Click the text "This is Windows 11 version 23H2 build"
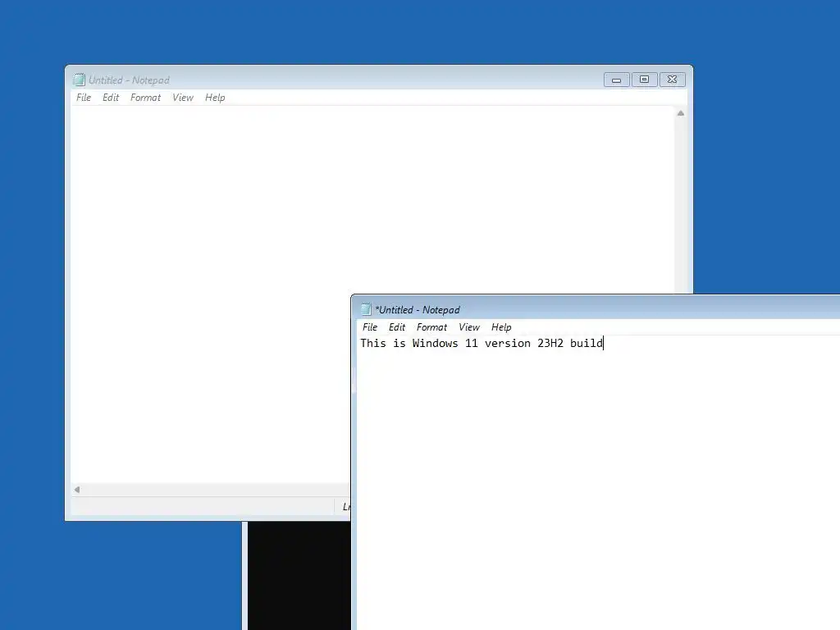The height and width of the screenshot is (630, 840). tap(481, 344)
